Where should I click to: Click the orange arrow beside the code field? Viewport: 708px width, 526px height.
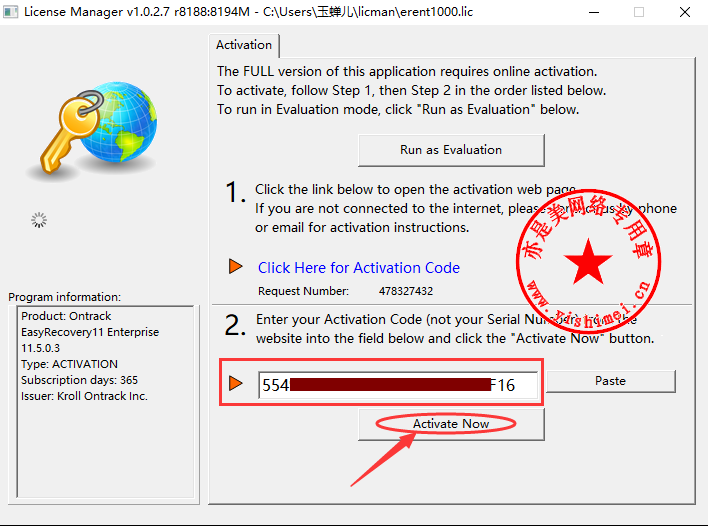tap(236, 383)
